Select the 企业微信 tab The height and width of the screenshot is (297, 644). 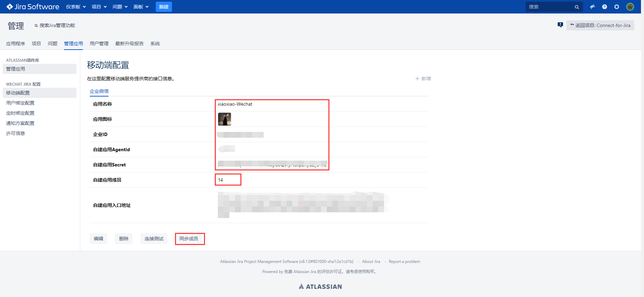point(99,91)
